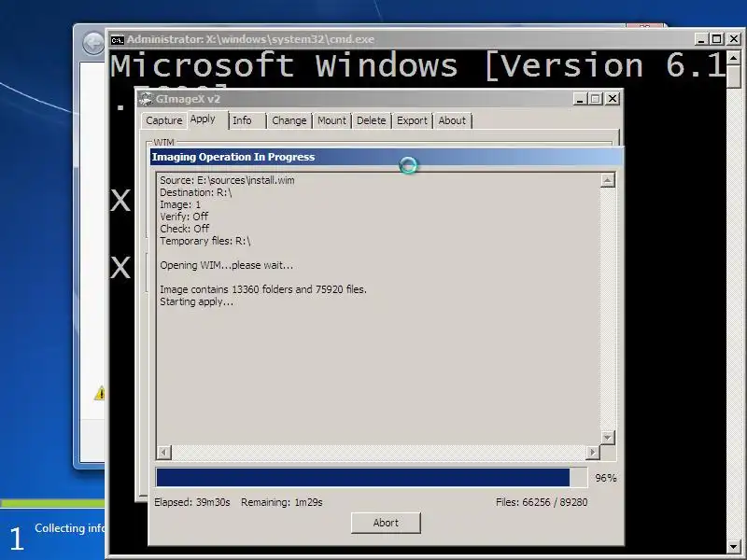Click the 'Temporary files: R:\' line

204,241
